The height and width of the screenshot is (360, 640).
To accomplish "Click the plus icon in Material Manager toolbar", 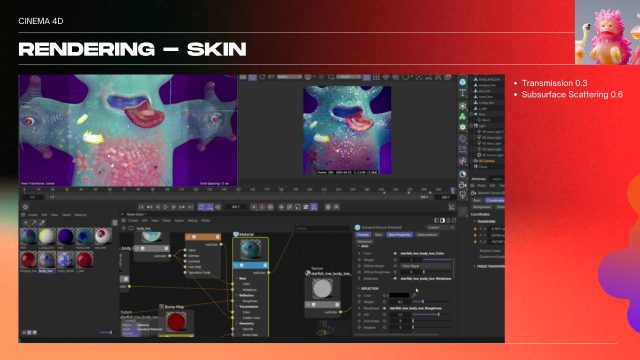I will (x=26, y=223).
